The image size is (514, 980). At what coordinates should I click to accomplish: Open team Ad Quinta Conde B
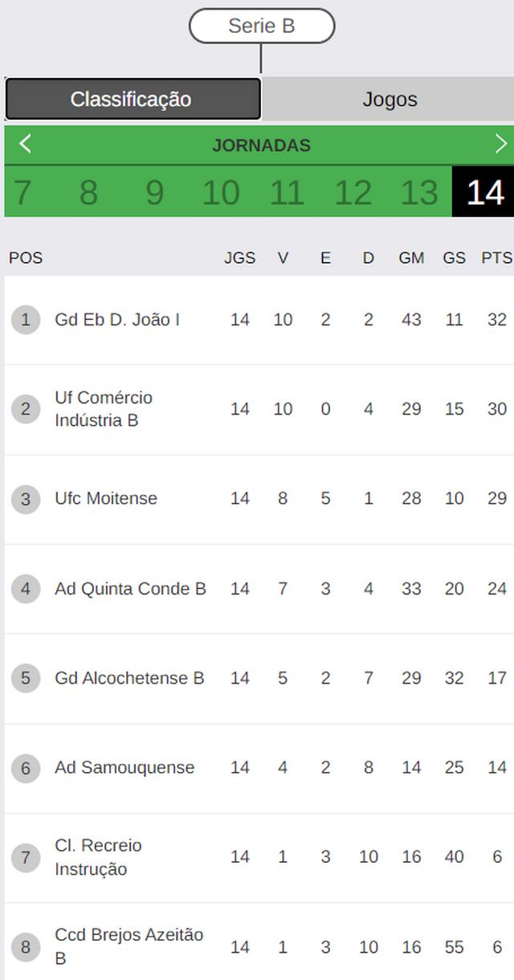pos(130,589)
